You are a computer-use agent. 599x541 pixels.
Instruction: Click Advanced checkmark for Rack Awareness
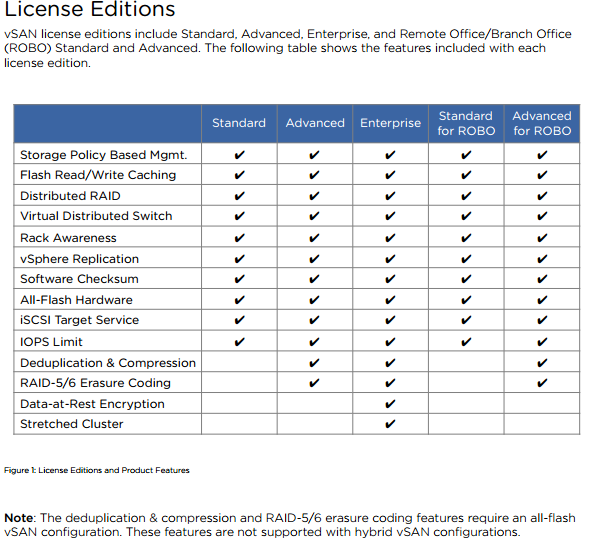pyautogui.click(x=314, y=238)
